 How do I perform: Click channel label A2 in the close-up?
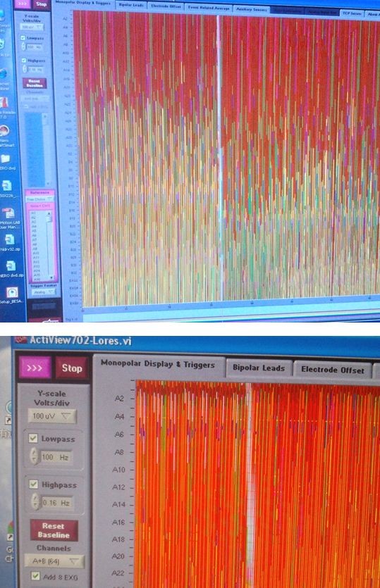pos(119,399)
